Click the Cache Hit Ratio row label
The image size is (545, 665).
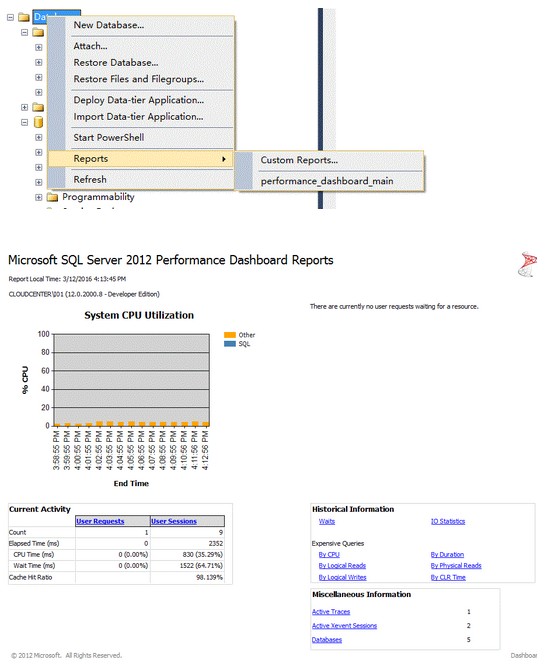pos(31,577)
